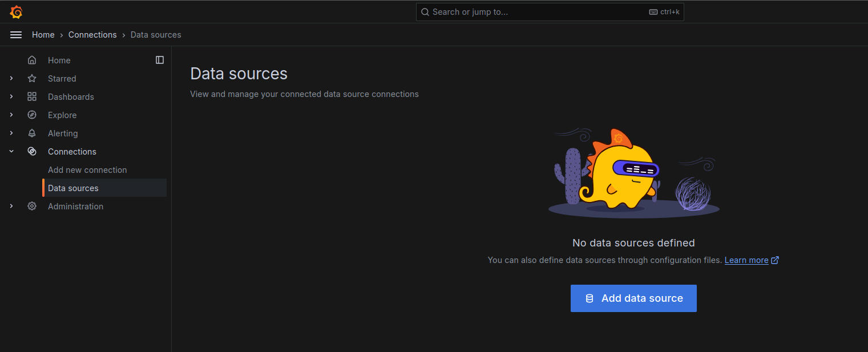Collapse the Connections section chevron
Viewport: 868px width, 352px height.
11,152
